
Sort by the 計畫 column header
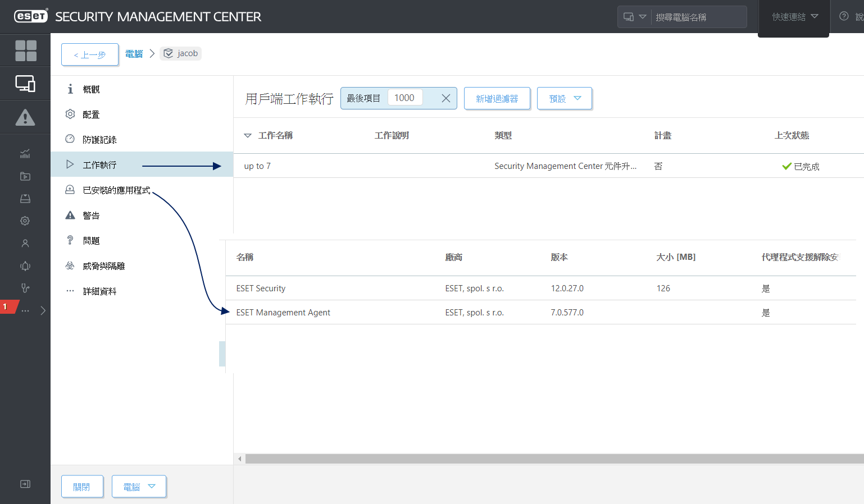[663, 135]
